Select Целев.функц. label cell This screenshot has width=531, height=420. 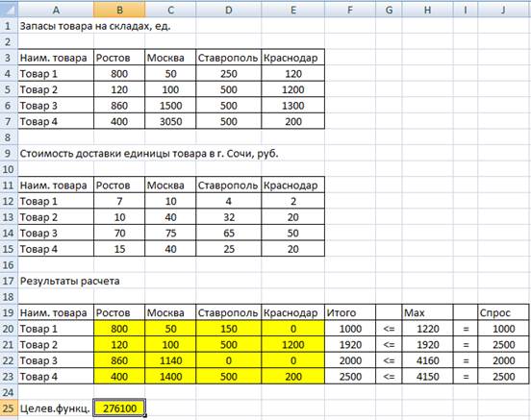click(56, 408)
